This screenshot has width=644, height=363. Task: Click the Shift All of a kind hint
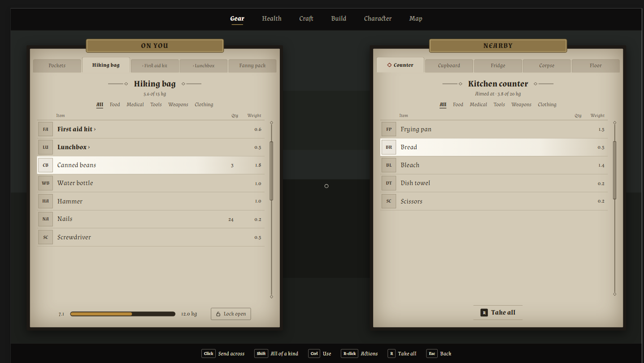click(x=276, y=354)
